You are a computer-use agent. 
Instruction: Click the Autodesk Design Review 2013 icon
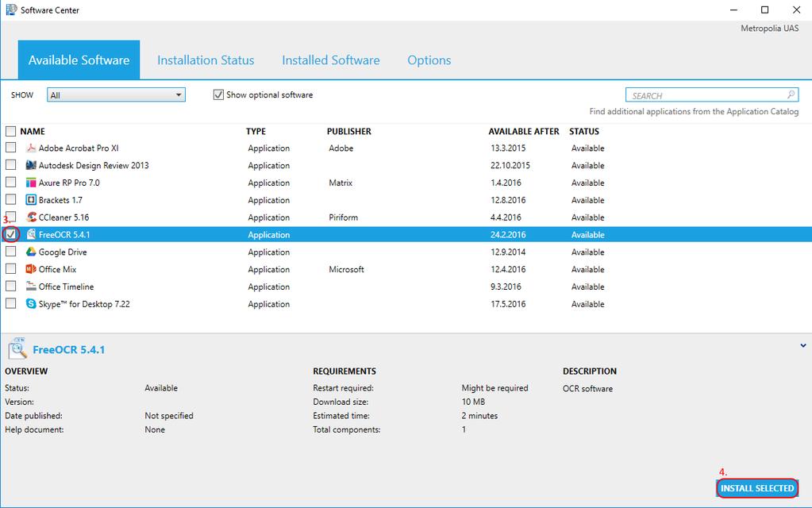31,165
